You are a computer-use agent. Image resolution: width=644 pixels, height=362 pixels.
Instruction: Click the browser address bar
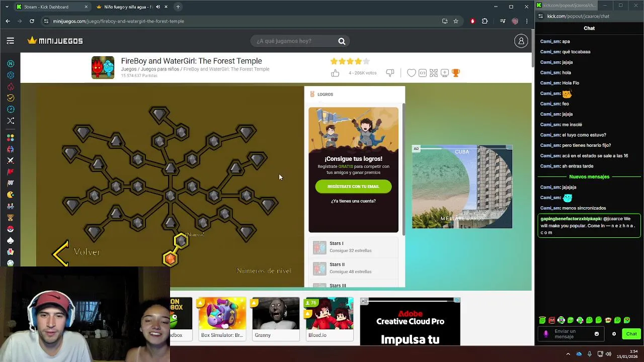(x=242, y=21)
